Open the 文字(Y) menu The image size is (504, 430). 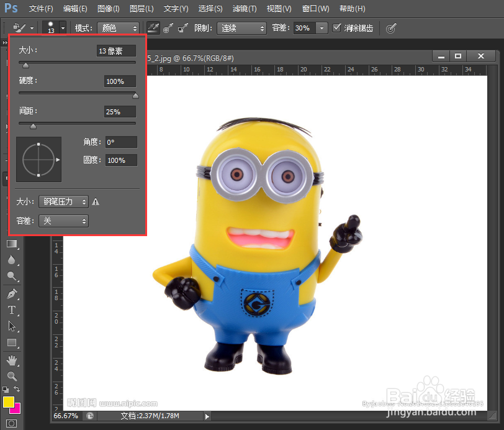coord(176,9)
